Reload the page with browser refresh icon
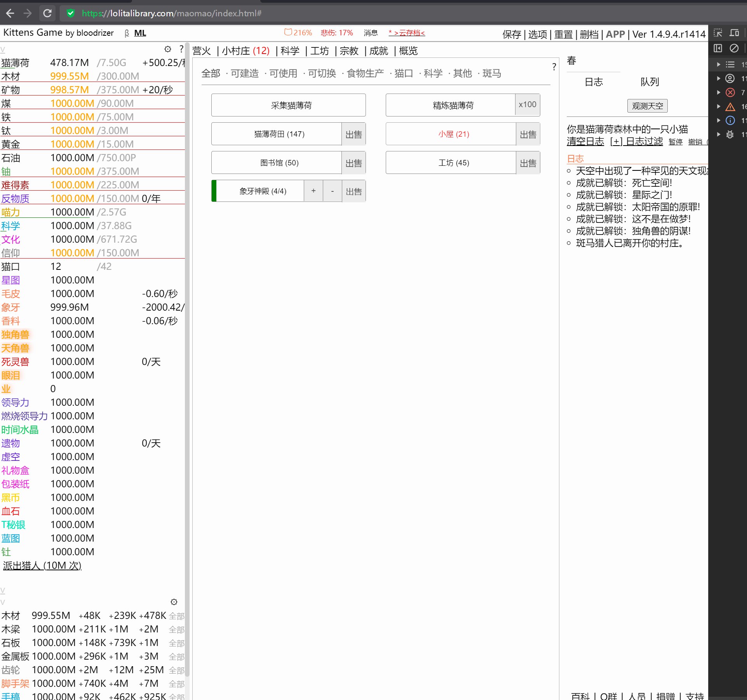The height and width of the screenshot is (700, 747). (47, 13)
